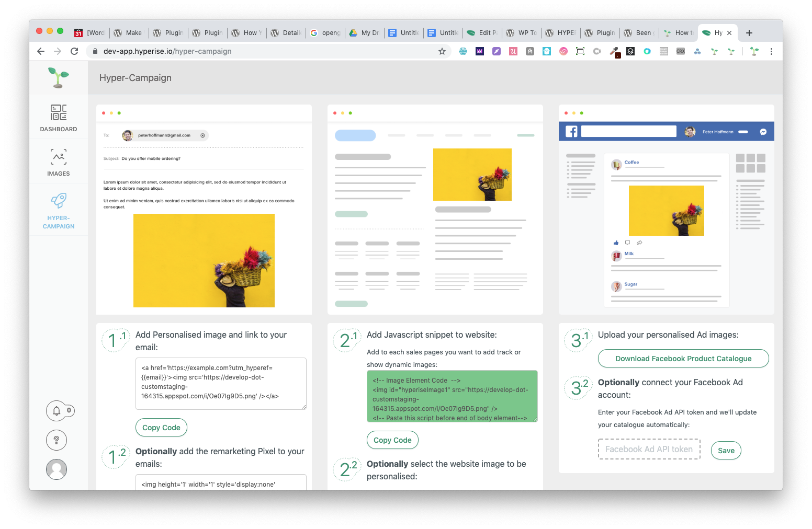Image resolution: width=812 pixels, height=529 pixels.
Task: Save the Facebook Ad API token
Action: (x=726, y=451)
